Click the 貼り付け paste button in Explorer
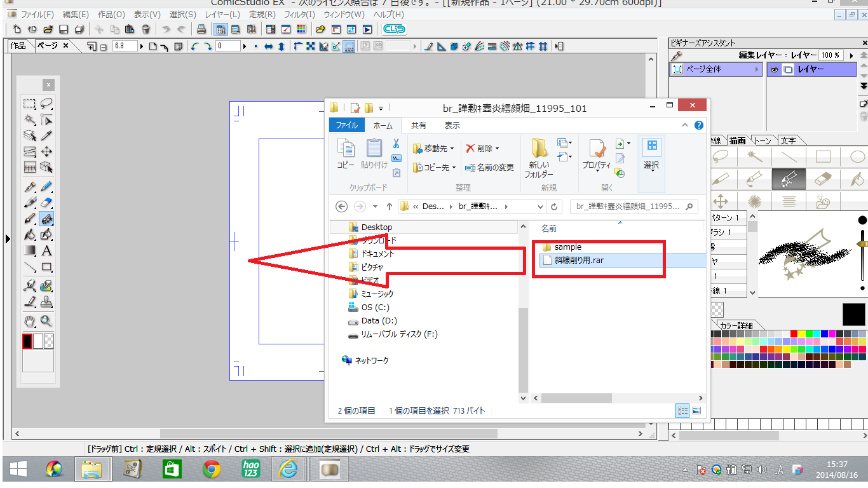 [x=374, y=154]
